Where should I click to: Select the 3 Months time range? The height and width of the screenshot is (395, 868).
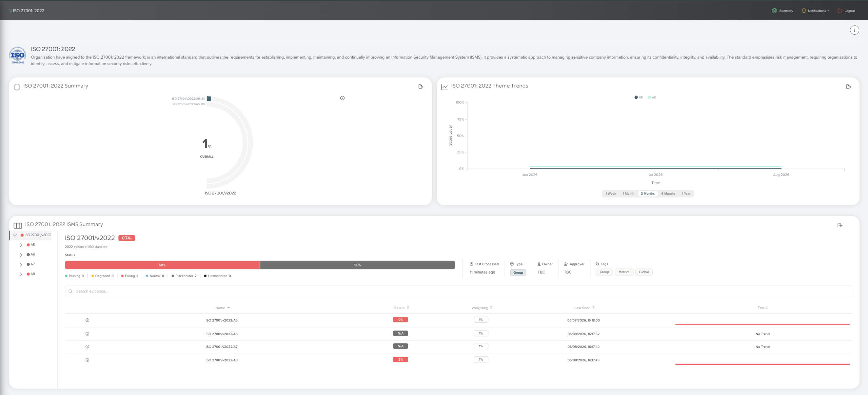coord(648,194)
